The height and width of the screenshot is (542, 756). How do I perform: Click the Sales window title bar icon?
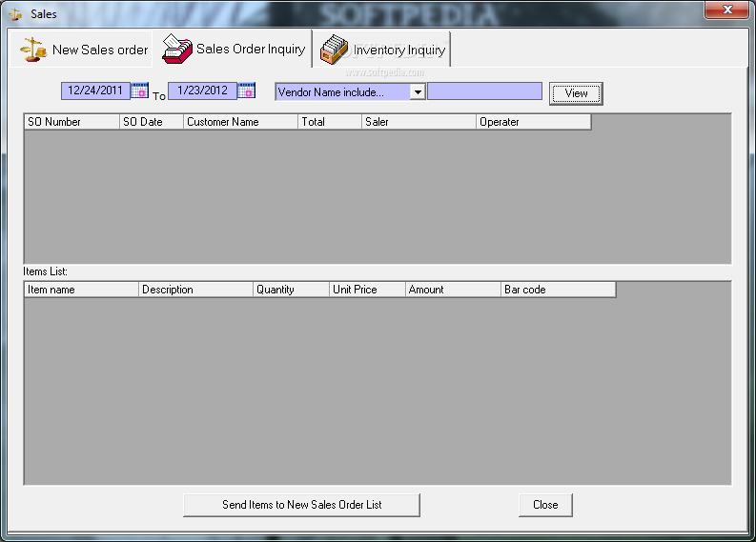(x=15, y=14)
